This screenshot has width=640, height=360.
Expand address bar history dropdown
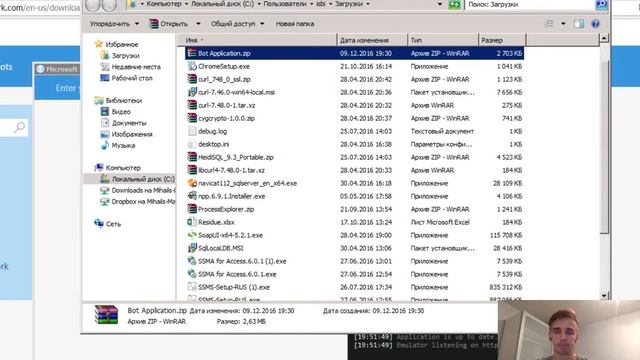tap(440, 4)
